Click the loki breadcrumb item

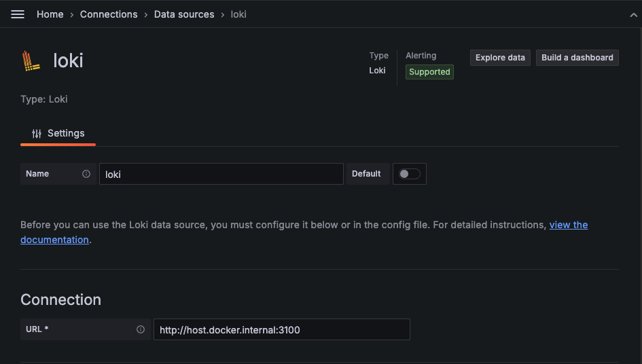238,14
